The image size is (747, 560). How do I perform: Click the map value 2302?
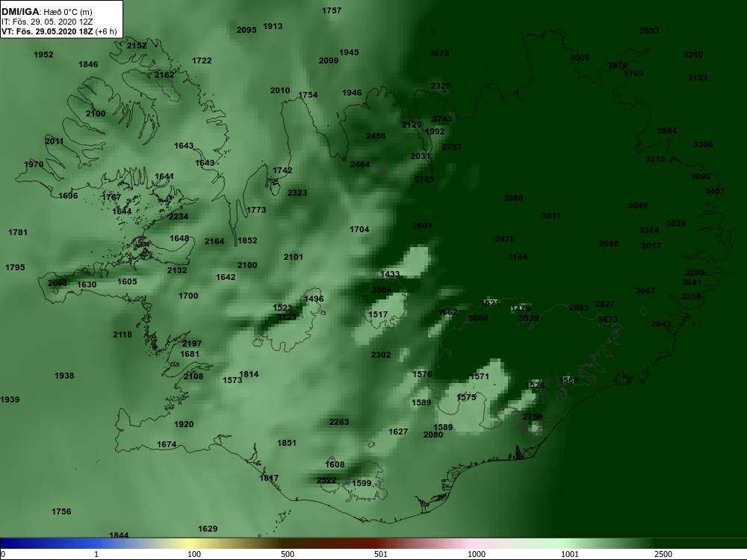(x=381, y=355)
